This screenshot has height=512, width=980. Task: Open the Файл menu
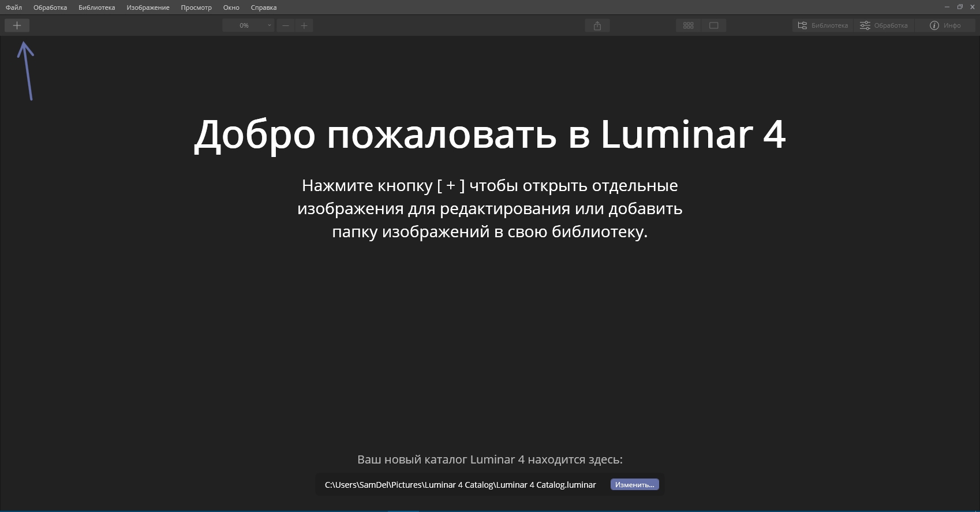click(14, 8)
